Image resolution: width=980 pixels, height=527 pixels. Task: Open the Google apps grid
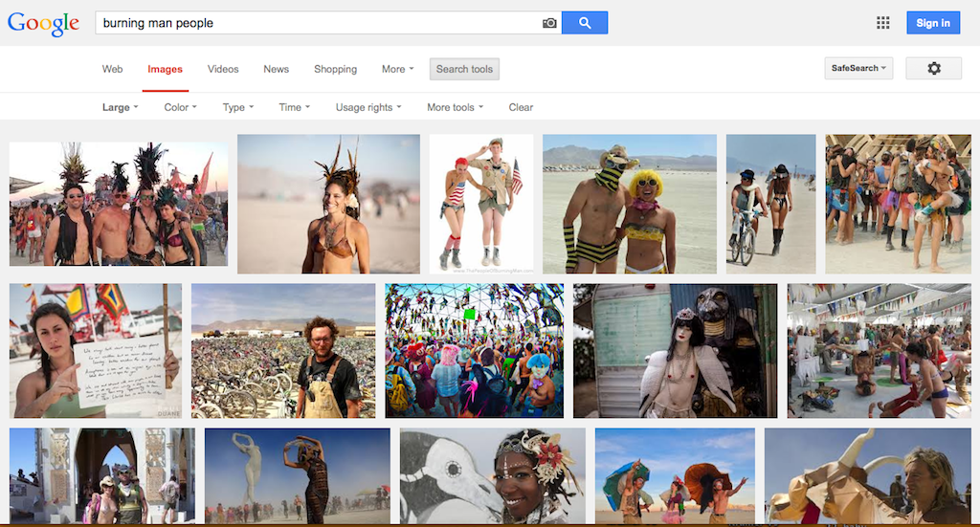coord(882,23)
